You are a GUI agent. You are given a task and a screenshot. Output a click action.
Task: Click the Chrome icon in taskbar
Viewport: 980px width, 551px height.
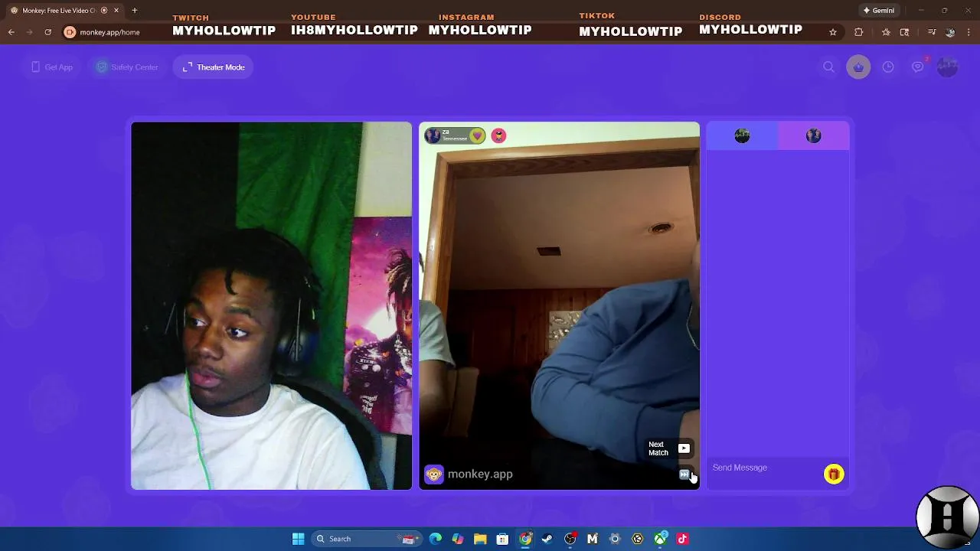(525, 539)
